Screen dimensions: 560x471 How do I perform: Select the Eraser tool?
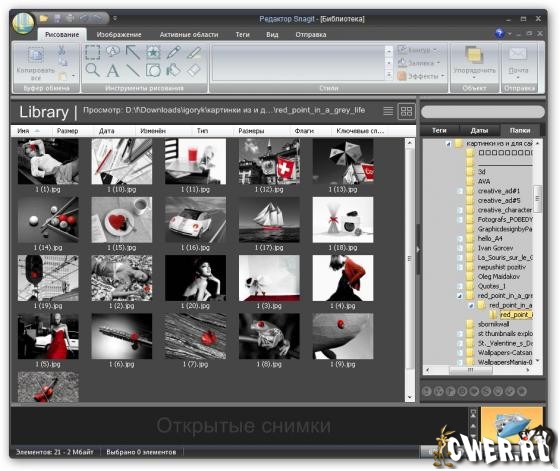pyautogui.click(x=194, y=70)
